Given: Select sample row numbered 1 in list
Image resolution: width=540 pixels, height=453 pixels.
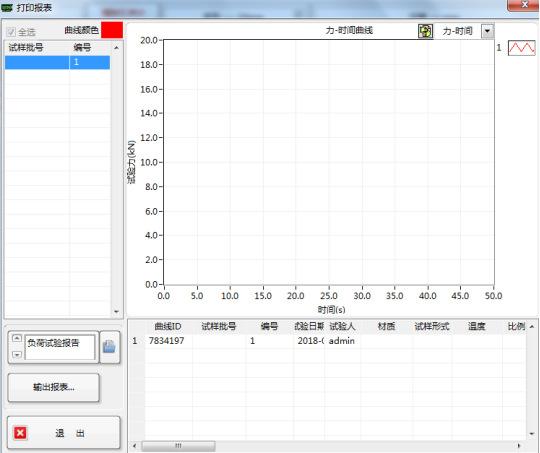Looking at the screenshot, I should [58, 62].
